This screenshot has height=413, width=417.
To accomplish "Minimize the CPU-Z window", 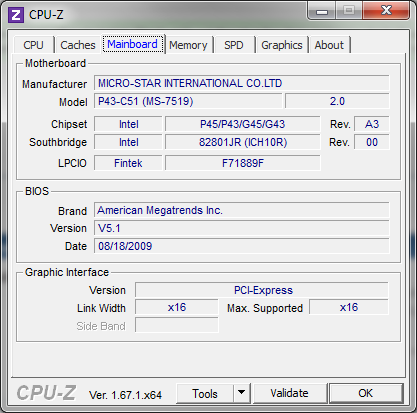I will point(322,11).
